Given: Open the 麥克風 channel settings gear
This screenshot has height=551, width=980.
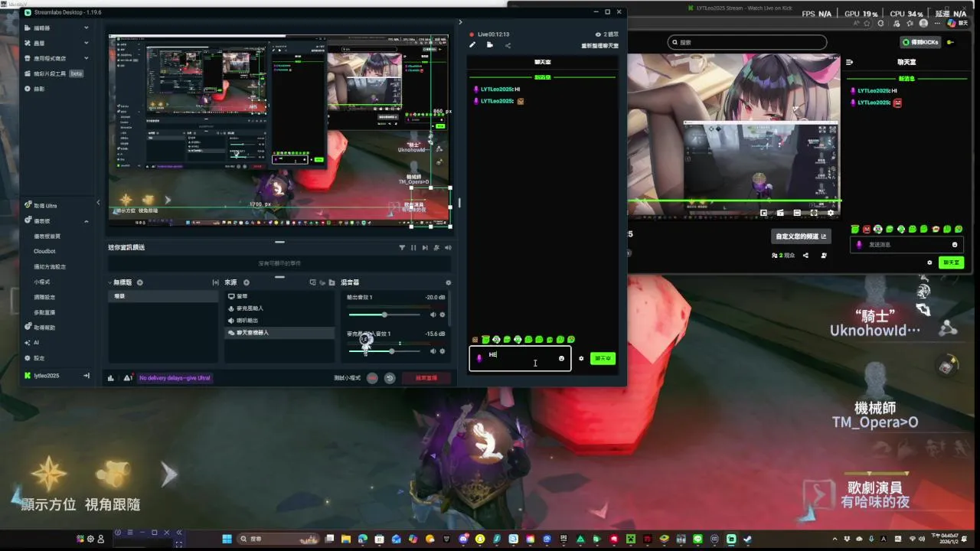Looking at the screenshot, I should coord(442,351).
